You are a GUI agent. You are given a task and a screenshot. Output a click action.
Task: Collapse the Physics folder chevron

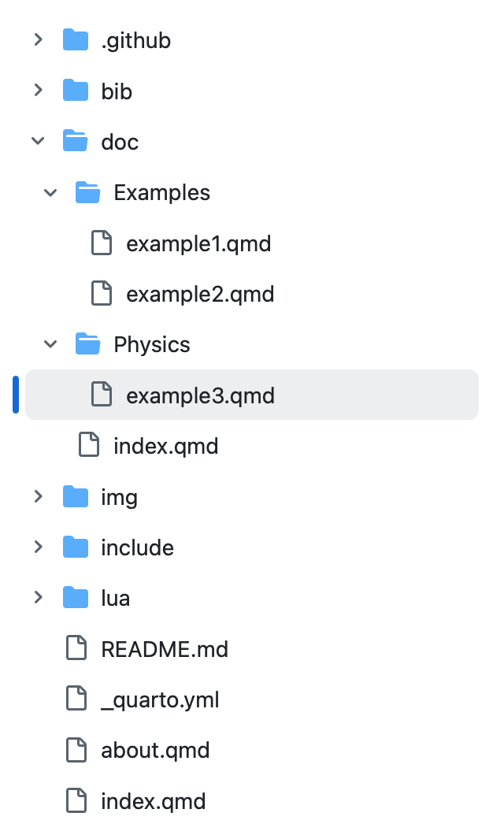[x=50, y=344]
